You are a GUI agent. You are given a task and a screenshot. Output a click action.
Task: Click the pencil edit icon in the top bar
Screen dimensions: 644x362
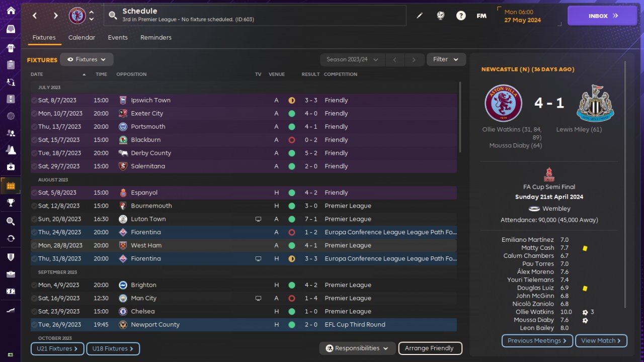pos(420,16)
